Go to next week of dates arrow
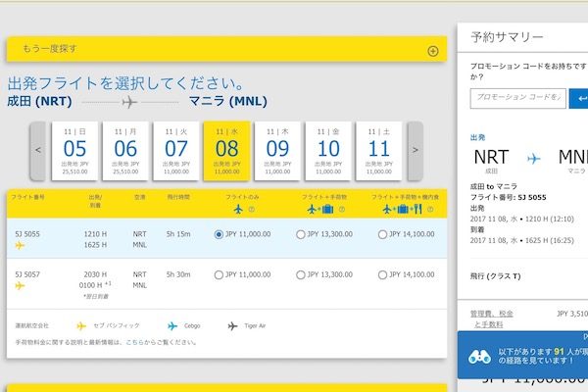 click(x=416, y=151)
